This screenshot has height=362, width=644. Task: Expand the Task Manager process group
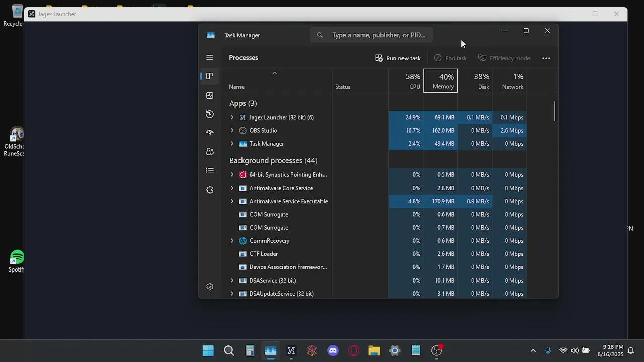pos(232,144)
